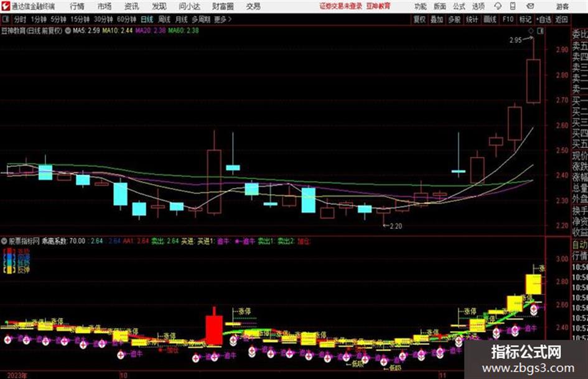Open the 财富圈 menu
588x379 pixels.
223,6
